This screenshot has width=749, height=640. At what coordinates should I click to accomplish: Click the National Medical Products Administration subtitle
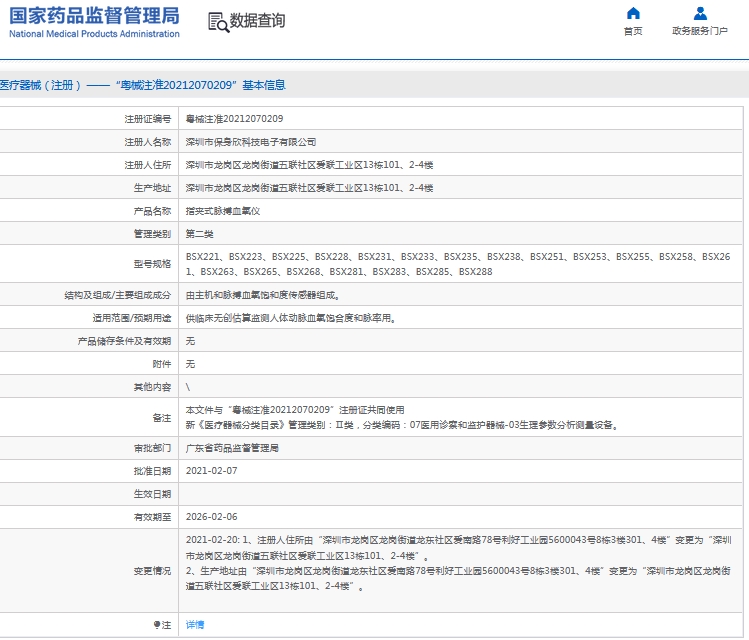[x=95, y=34]
